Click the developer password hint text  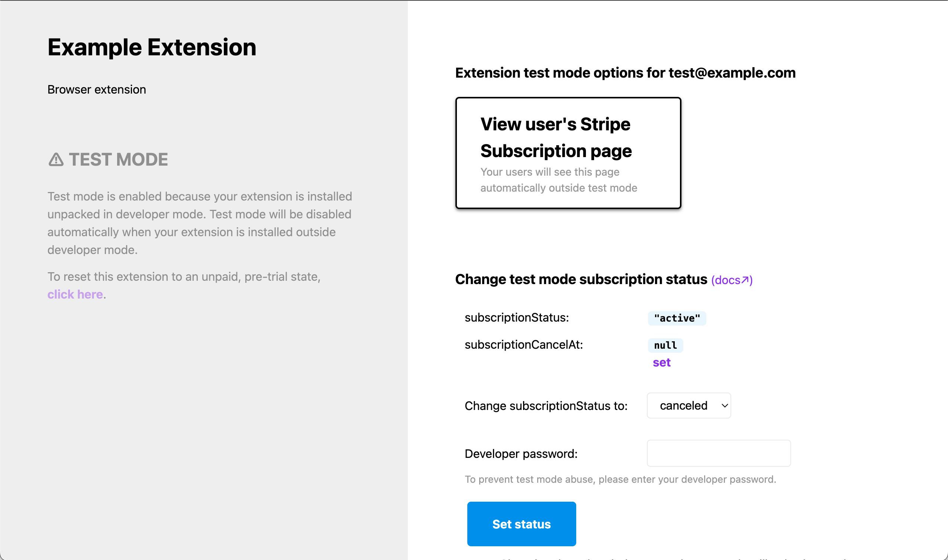[620, 479]
